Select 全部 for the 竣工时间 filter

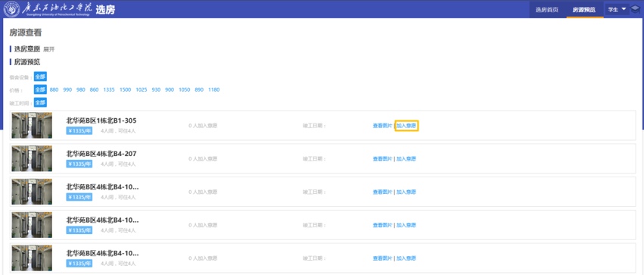(x=40, y=103)
